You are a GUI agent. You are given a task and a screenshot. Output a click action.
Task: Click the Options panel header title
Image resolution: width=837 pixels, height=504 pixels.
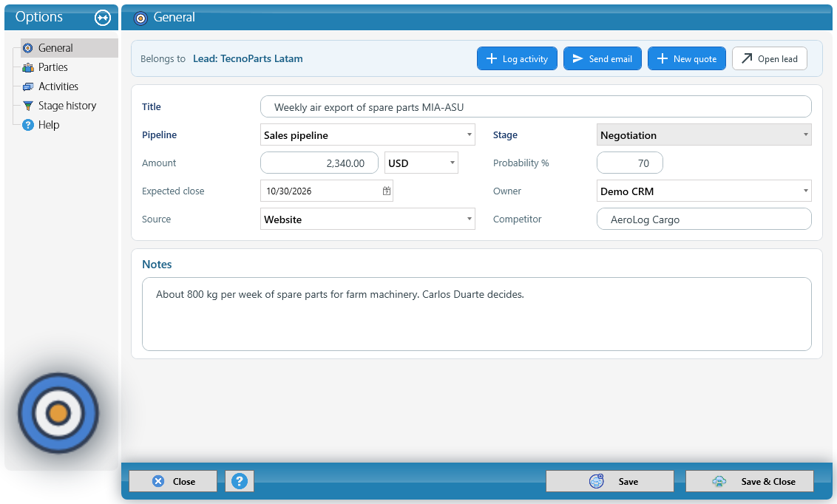click(x=39, y=17)
